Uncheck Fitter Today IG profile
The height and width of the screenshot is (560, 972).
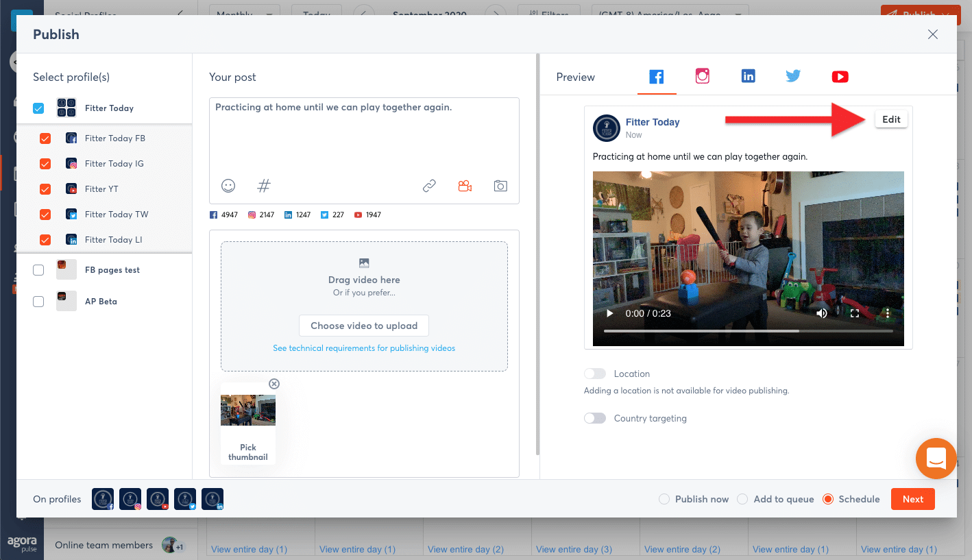point(45,164)
